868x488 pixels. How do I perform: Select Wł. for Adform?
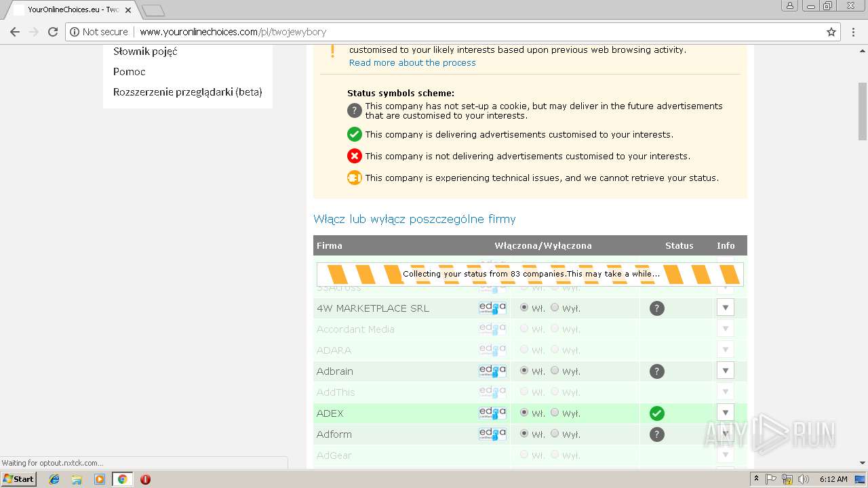[x=524, y=434]
